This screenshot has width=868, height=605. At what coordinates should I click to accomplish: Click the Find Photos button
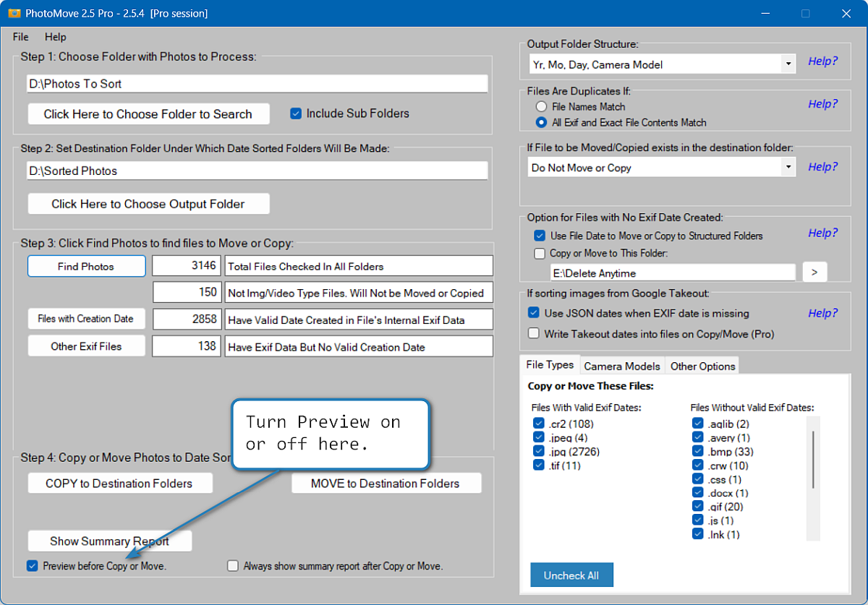point(86,266)
